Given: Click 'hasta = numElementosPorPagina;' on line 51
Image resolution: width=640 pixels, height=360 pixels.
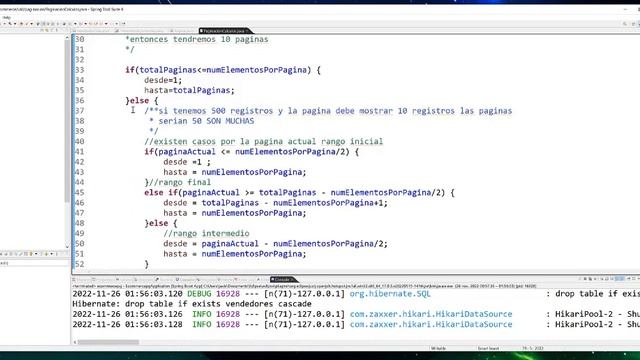Looking at the screenshot, I should 235,253.
